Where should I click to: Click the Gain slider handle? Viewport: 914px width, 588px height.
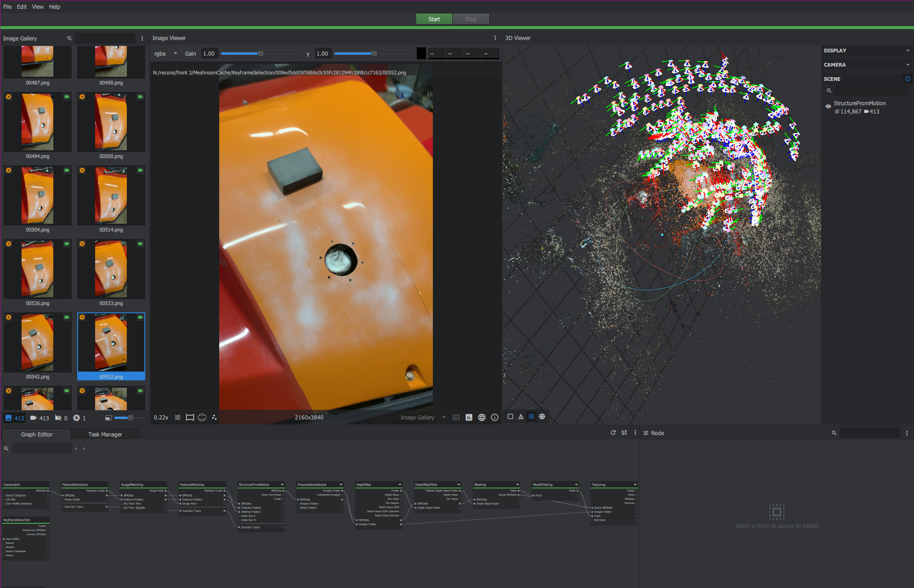click(x=261, y=54)
